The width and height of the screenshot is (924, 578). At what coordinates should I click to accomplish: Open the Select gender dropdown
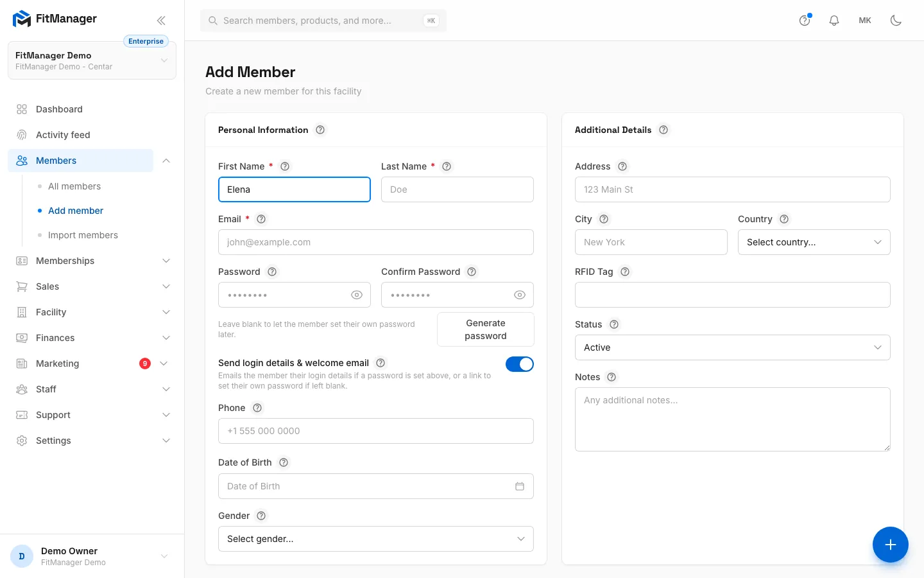point(376,539)
